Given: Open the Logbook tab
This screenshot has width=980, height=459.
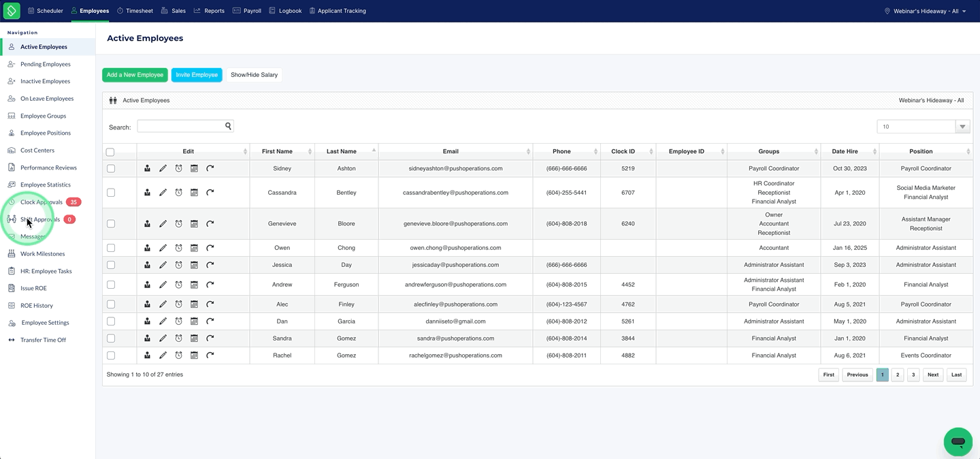Looking at the screenshot, I should click(x=285, y=11).
